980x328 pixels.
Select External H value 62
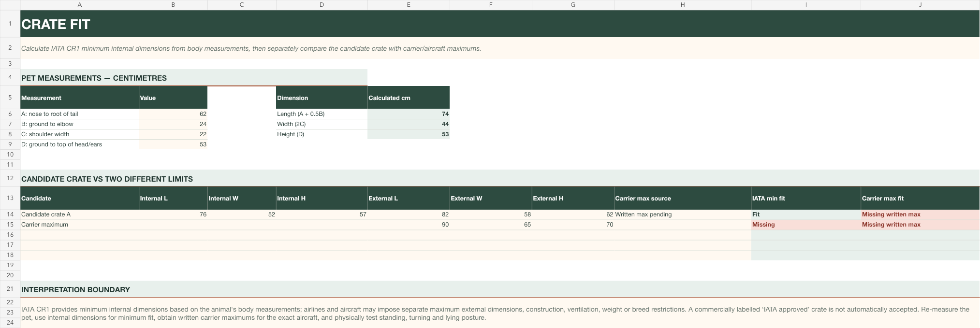[573, 214]
